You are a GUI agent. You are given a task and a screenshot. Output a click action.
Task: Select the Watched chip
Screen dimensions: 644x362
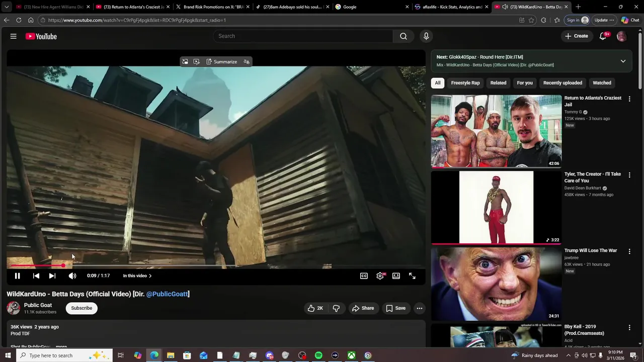tap(602, 83)
